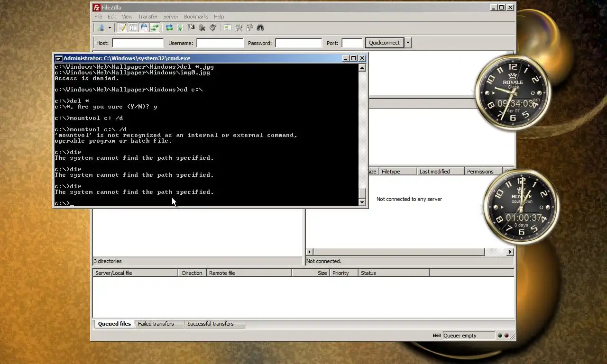The width and height of the screenshot is (607, 364).
Task: Click the Server/Local file queue column header
Action: [135, 273]
